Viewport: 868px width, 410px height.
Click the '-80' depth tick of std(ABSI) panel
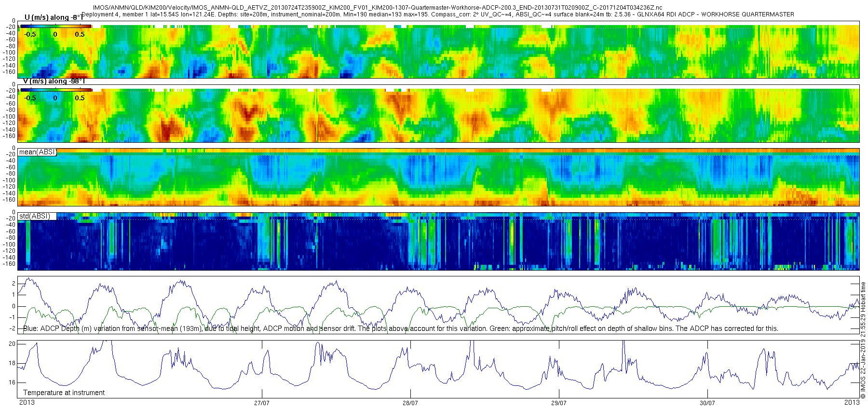tap(11, 238)
